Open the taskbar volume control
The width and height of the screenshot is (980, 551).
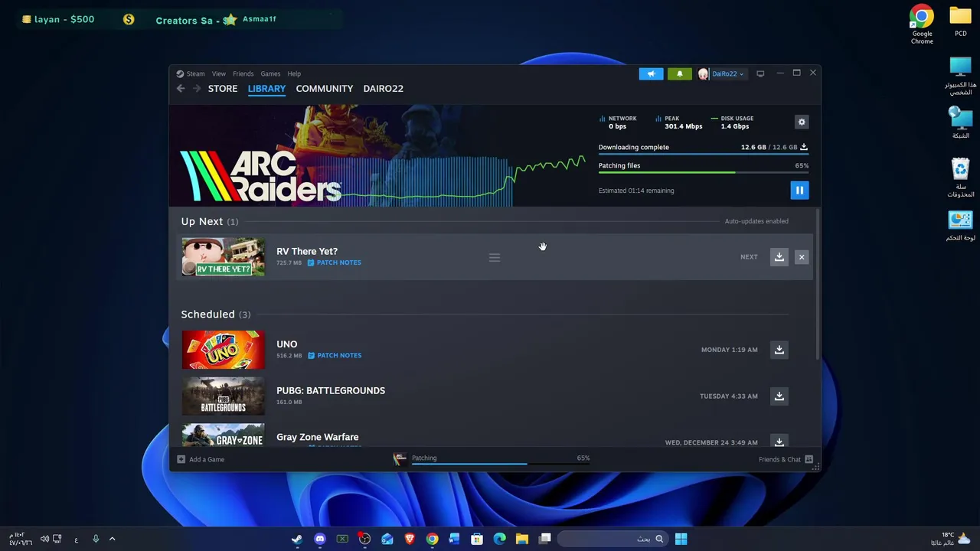click(44, 539)
